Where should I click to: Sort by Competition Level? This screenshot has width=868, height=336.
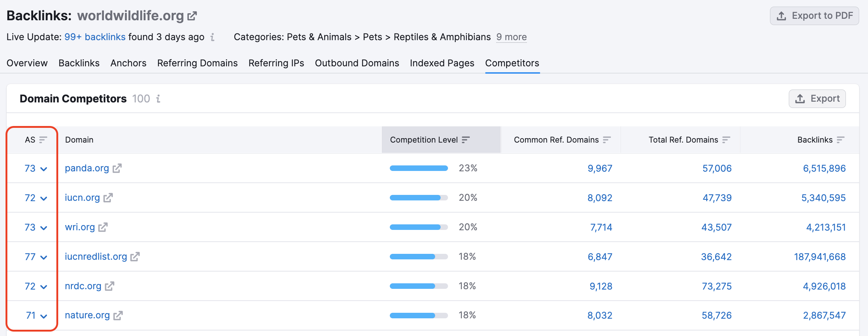pyautogui.click(x=466, y=140)
